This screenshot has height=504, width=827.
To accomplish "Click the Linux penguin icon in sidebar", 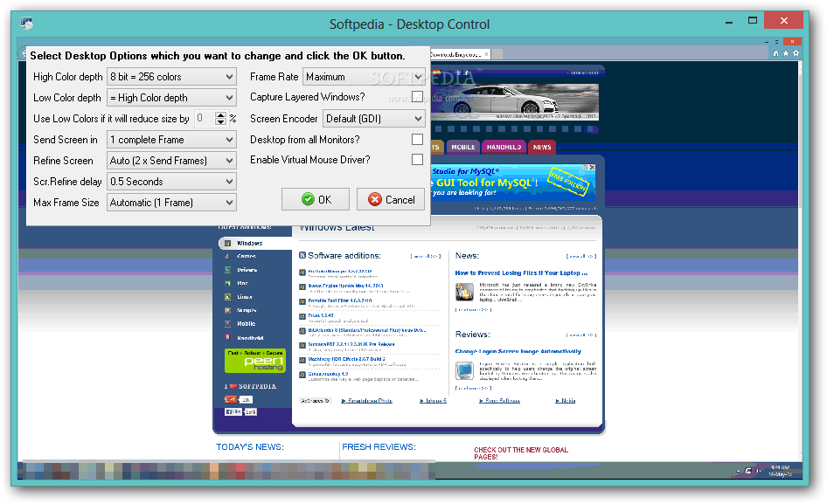I will (x=228, y=297).
